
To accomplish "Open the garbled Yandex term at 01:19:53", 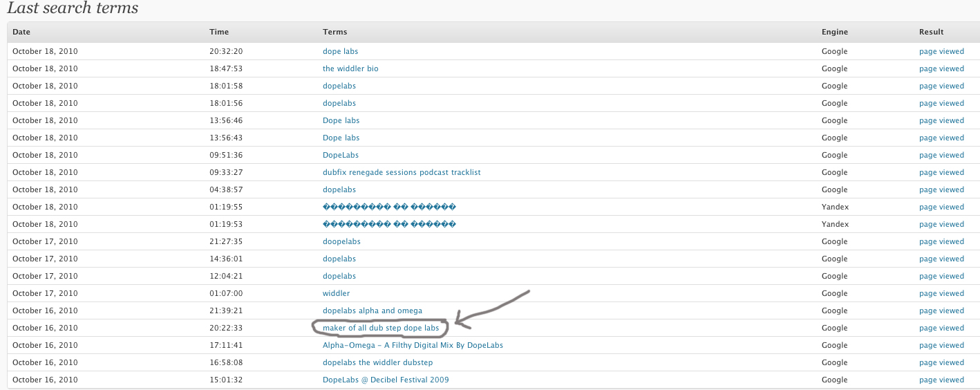I will (x=389, y=224).
